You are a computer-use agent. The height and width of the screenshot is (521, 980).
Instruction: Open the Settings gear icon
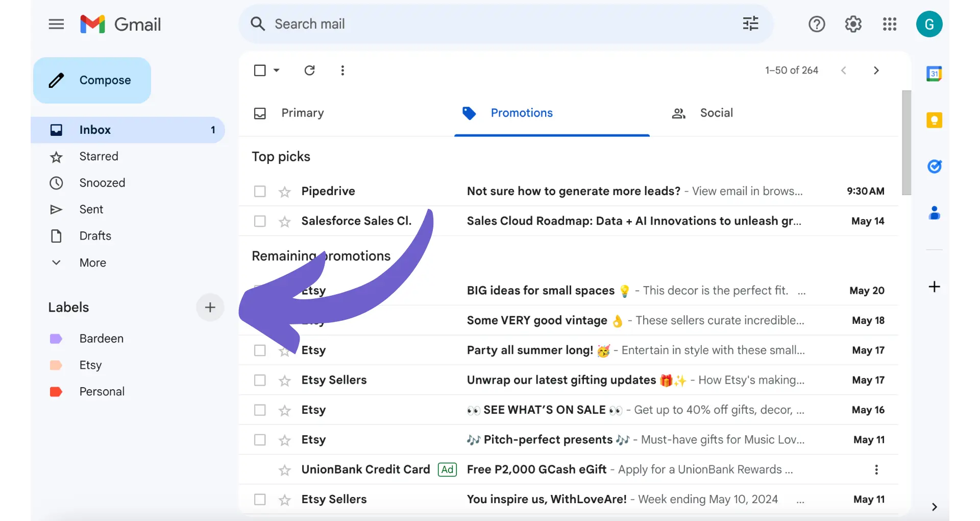(x=853, y=24)
